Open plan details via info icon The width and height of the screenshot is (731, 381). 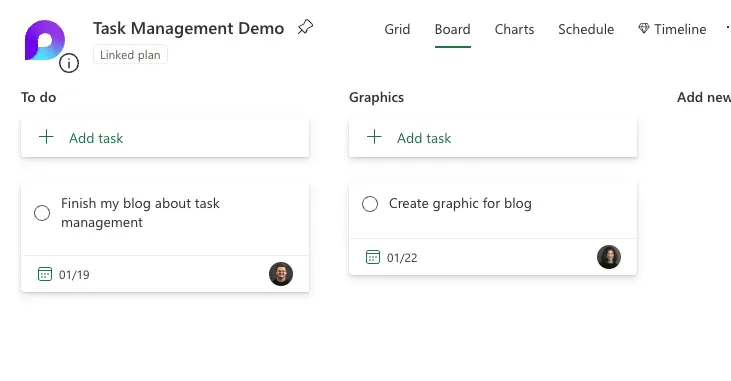click(69, 63)
